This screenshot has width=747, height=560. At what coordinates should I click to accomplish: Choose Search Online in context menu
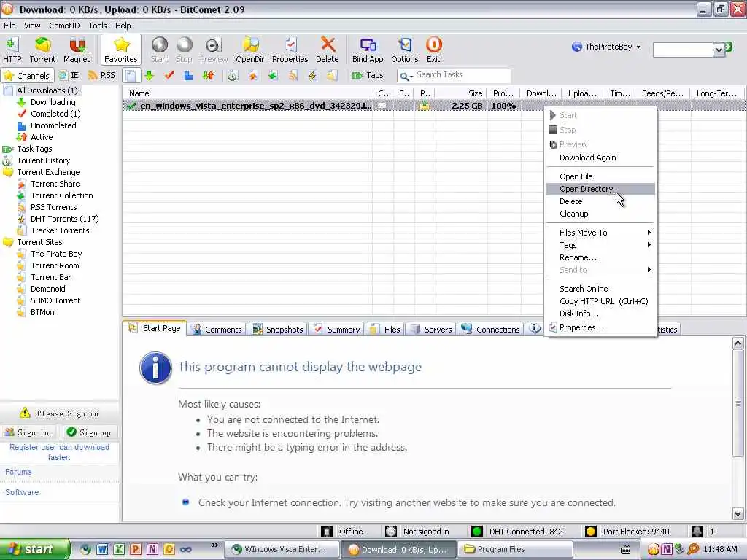click(x=600, y=289)
